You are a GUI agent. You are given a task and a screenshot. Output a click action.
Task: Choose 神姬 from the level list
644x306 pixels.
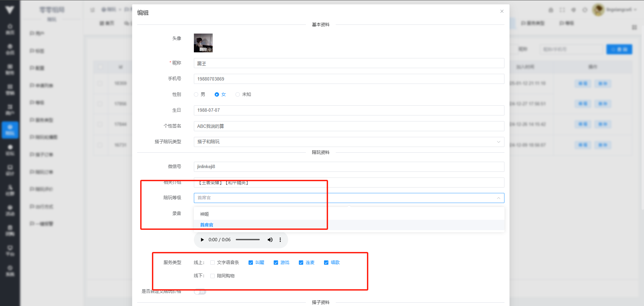coord(205,214)
